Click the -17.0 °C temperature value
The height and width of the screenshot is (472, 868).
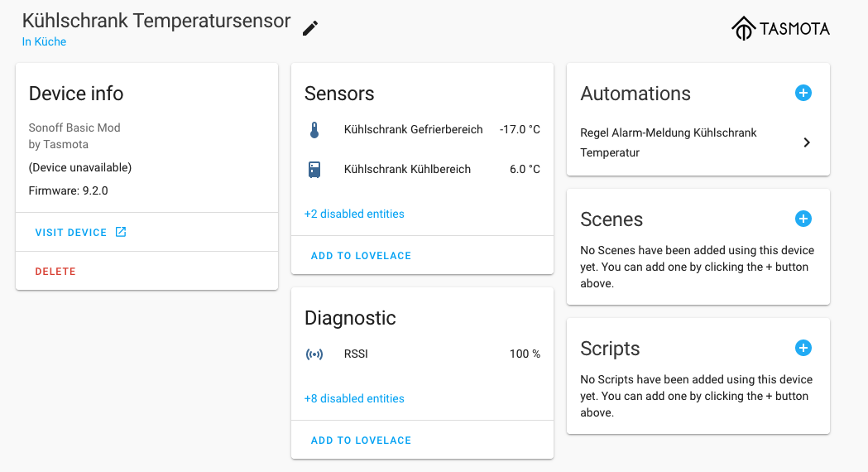coord(520,130)
